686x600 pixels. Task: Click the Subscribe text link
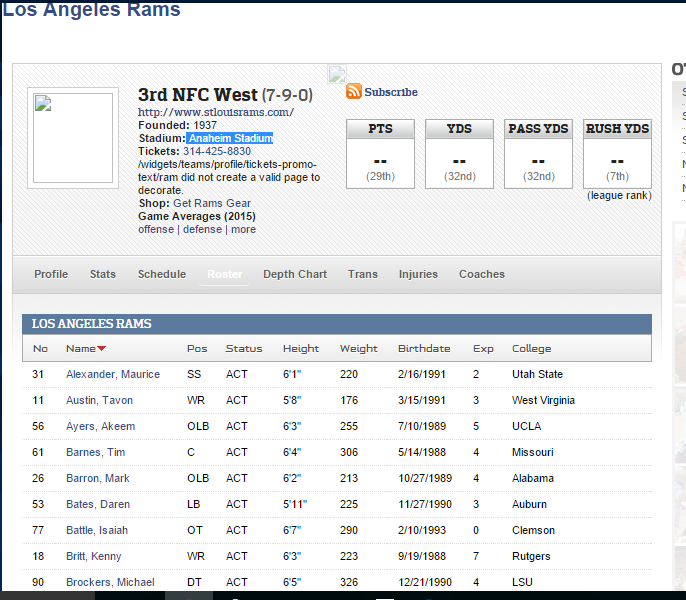(x=391, y=92)
